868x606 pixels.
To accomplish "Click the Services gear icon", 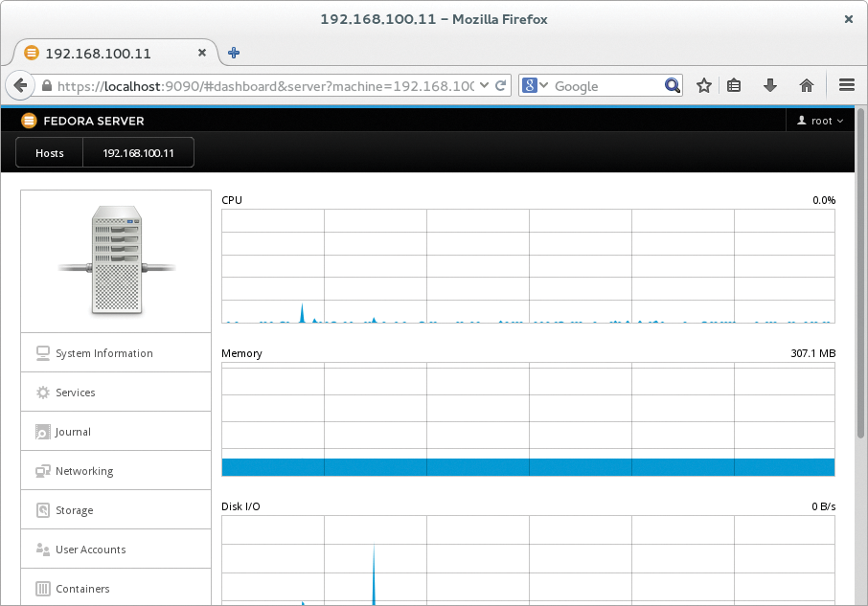I will coord(42,393).
